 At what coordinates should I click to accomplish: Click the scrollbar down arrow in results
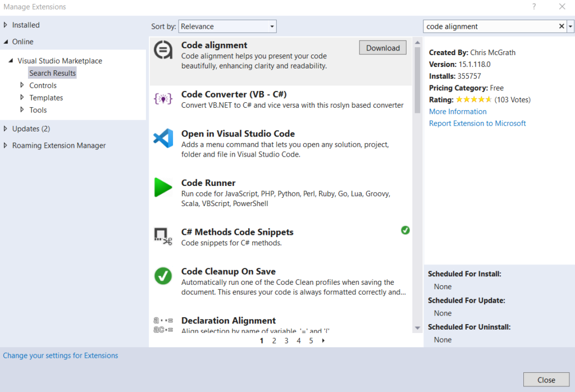click(x=417, y=328)
